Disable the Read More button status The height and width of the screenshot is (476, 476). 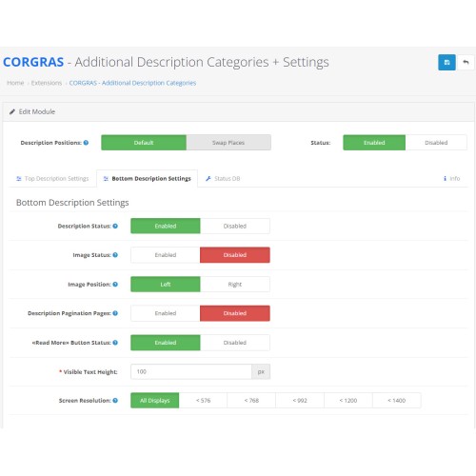point(235,343)
